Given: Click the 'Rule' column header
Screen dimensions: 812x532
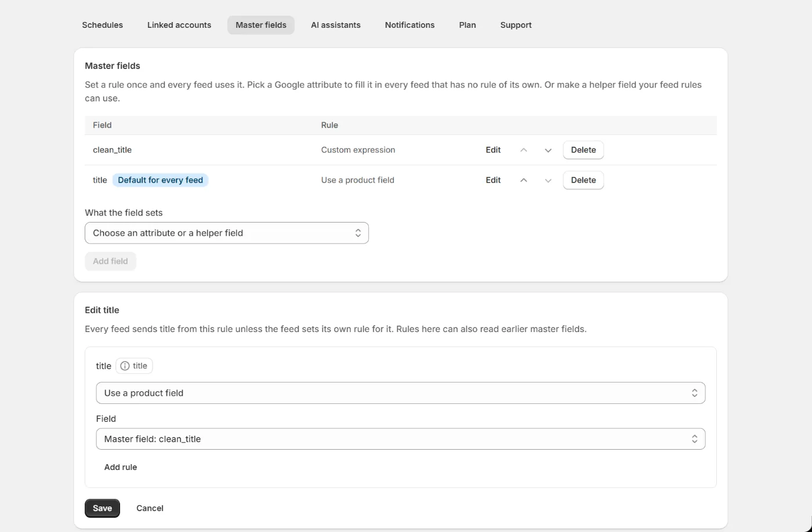Looking at the screenshot, I should [329, 125].
